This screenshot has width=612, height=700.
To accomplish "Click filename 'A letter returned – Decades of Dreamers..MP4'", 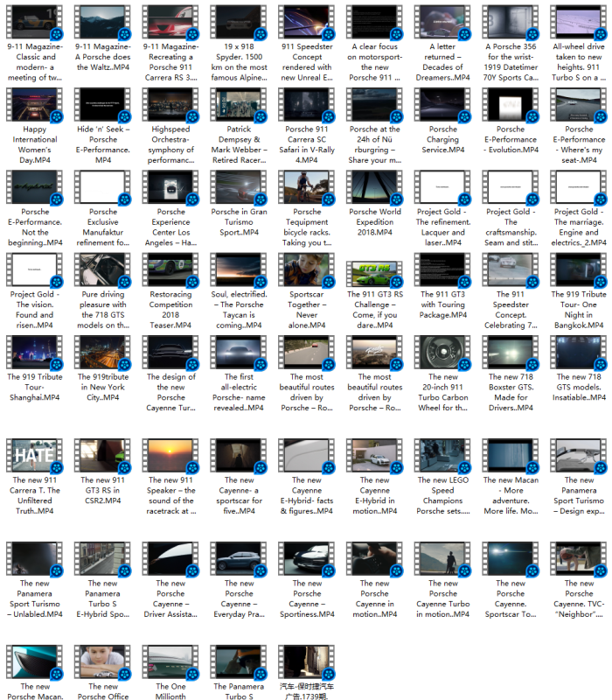I will pyautogui.click(x=442, y=61).
